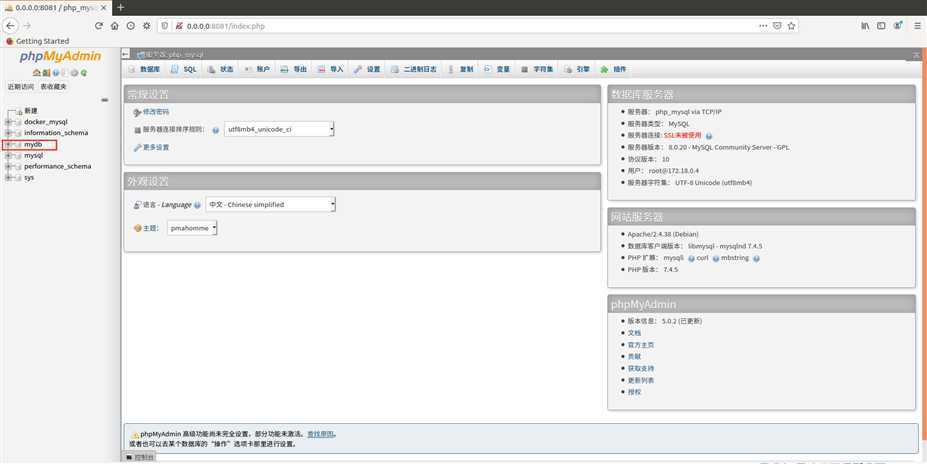Click 获取支持 get support link
This screenshot has height=464, width=927.
[641, 368]
